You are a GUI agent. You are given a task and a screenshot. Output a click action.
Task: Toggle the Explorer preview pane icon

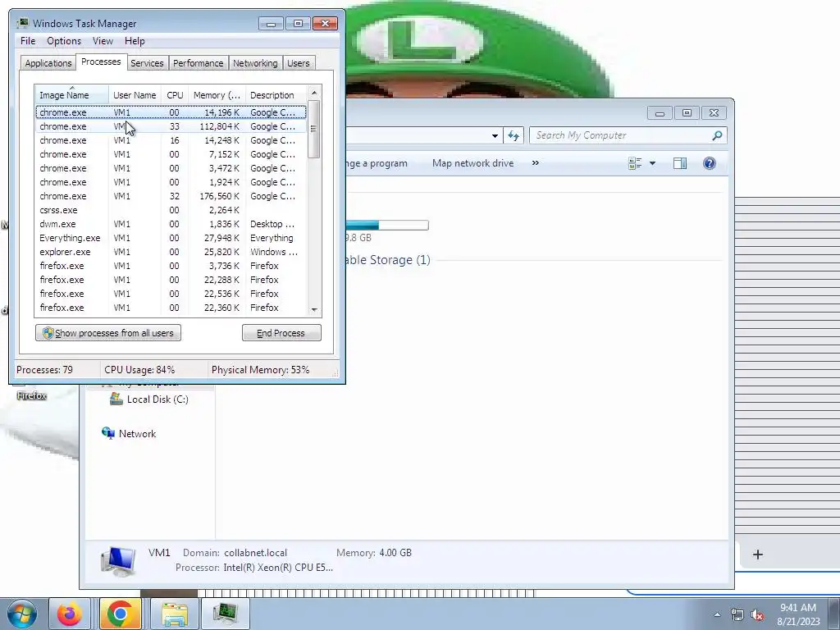point(680,163)
